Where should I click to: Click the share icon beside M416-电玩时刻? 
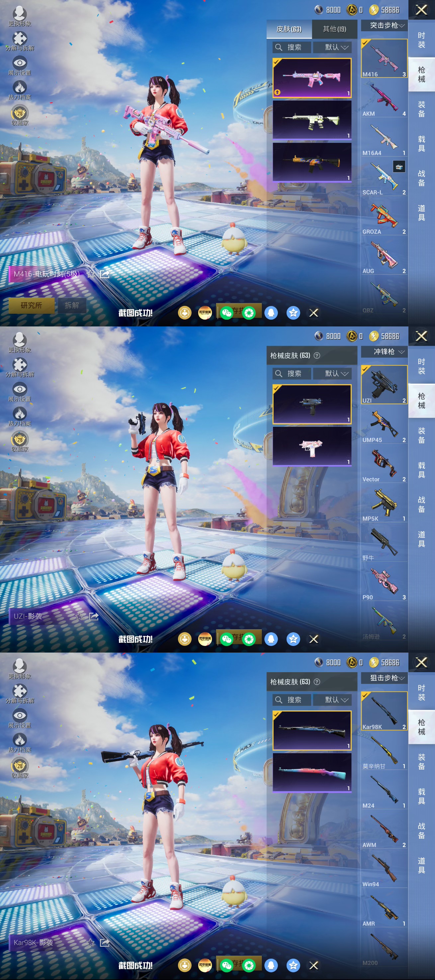[105, 274]
